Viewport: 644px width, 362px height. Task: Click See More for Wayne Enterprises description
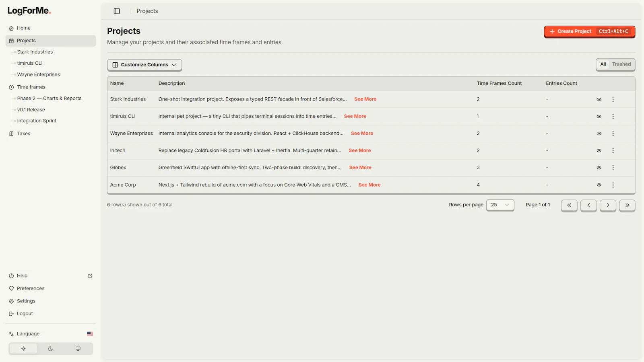(x=362, y=134)
